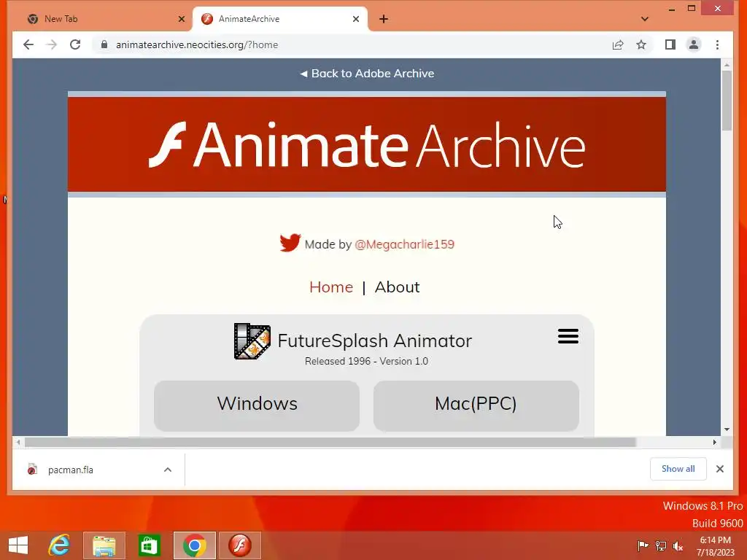Click the FutureSplash Animator filmstrip icon
This screenshot has height=560, width=747.
click(x=252, y=341)
